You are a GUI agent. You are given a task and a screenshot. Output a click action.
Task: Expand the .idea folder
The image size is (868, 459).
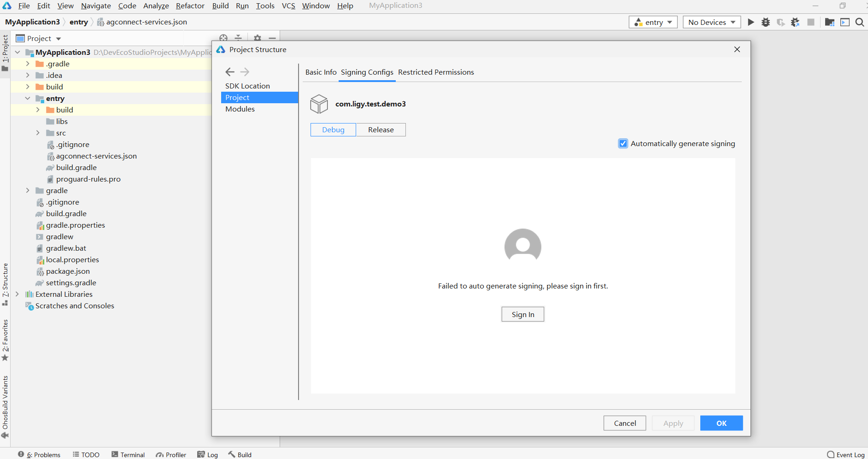[x=28, y=75]
